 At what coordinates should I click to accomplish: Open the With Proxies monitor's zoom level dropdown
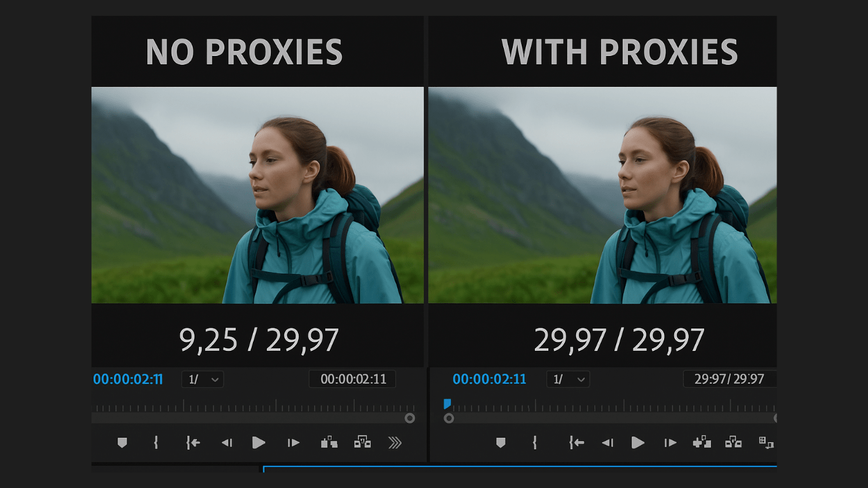[568, 379]
